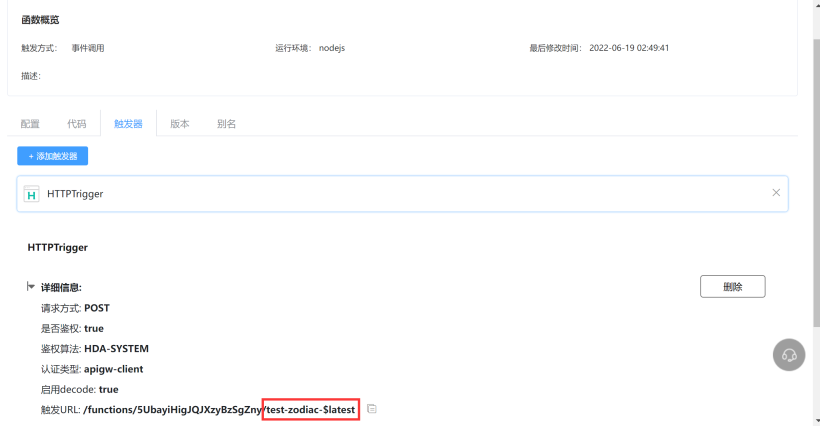Click the 删除 button

732,287
